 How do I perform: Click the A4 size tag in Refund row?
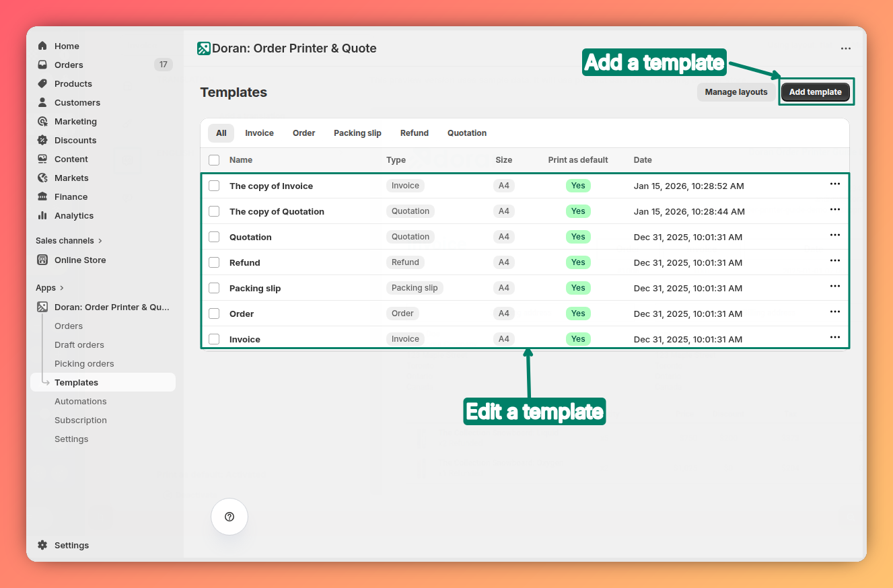tap(504, 262)
